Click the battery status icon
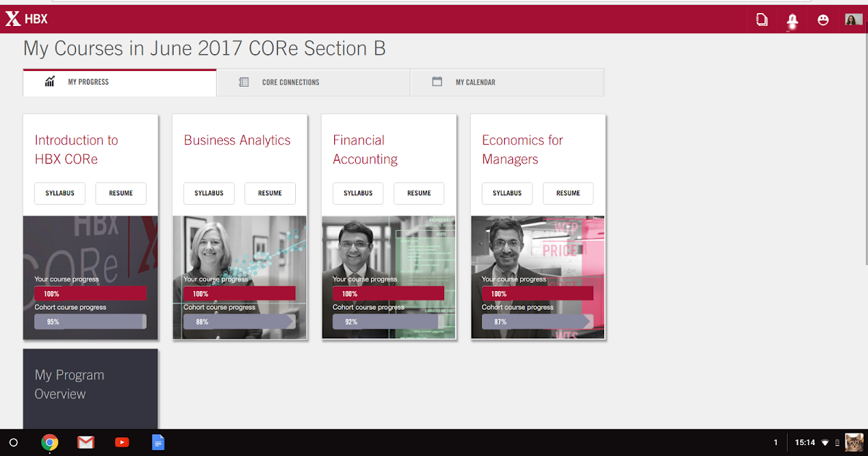The width and height of the screenshot is (868, 456). click(x=838, y=442)
